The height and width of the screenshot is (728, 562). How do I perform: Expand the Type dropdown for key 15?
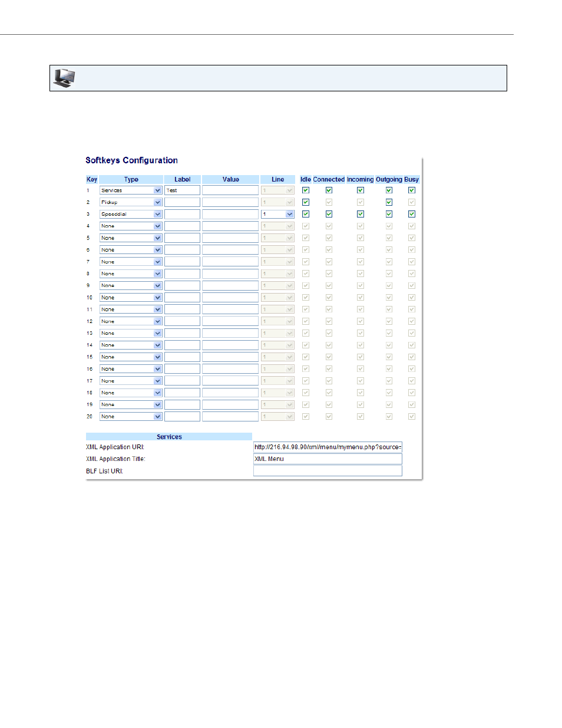pos(130,357)
